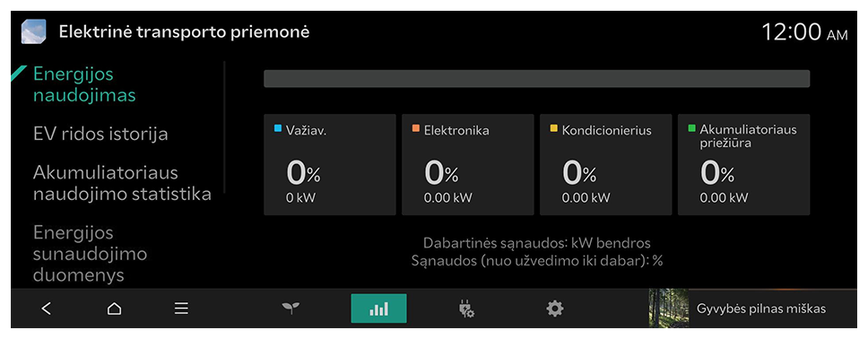Screen dimensions: 868x339
Task: Open EV ridos istorija
Action: coord(100,134)
